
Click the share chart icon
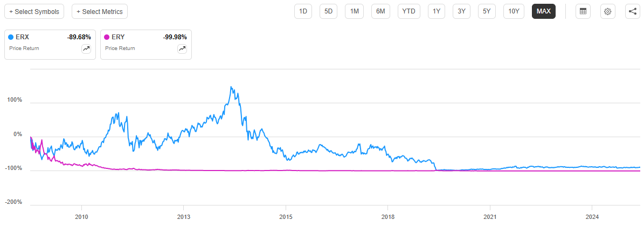click(633, 11)
